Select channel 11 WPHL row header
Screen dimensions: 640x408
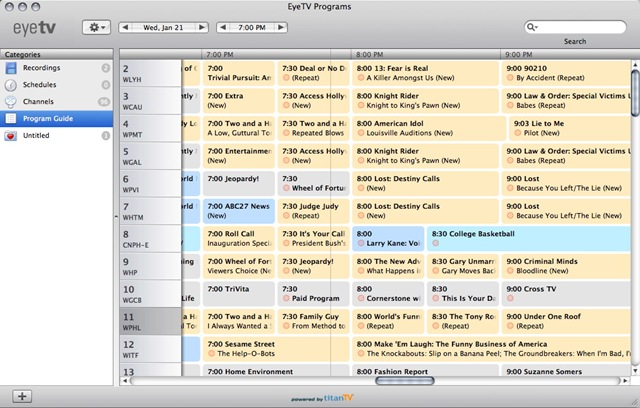(x=151, y=322)
